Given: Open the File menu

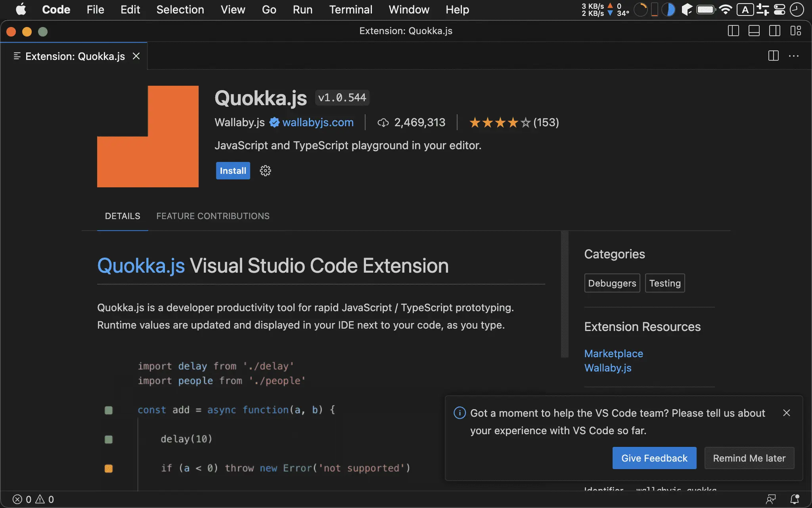Looking at the screenshot, I should (95, 10).
